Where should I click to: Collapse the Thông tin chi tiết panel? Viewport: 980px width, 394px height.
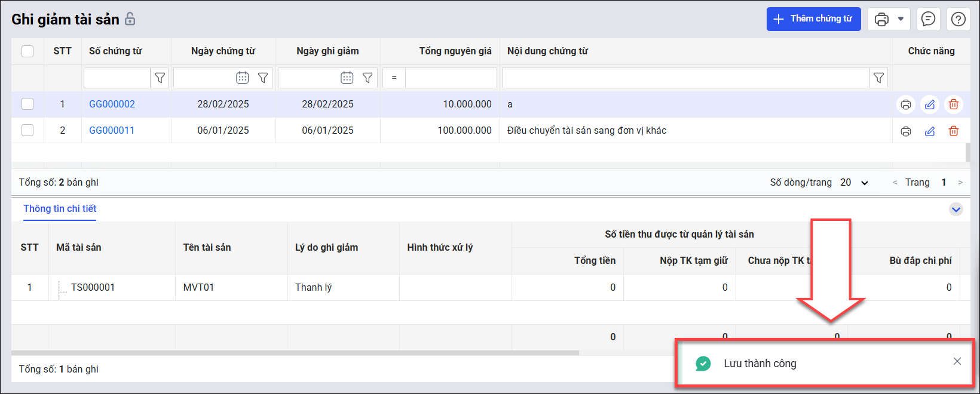[956, 210]
